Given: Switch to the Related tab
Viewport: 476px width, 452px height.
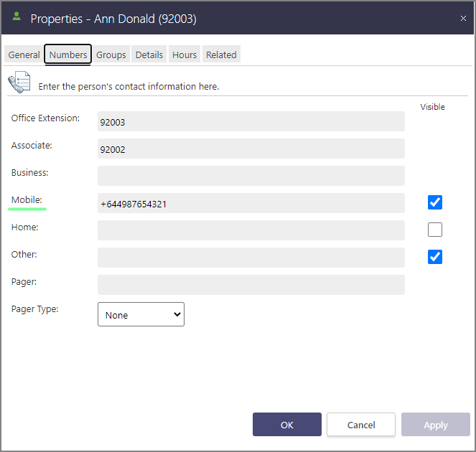Looking at the screenshot, I should [221, 55].
